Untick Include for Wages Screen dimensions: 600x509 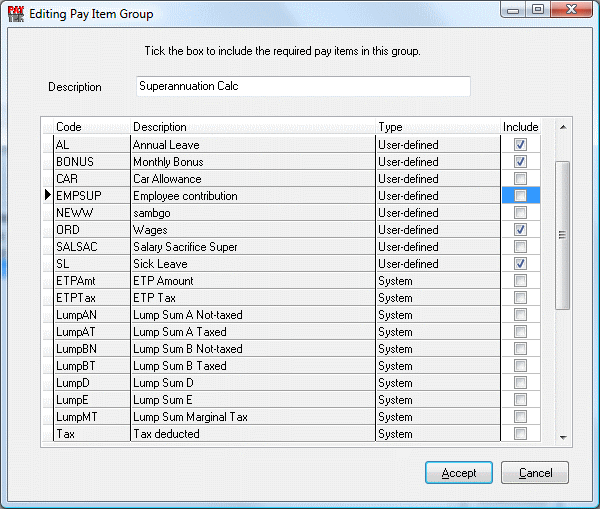coord(520,230)
